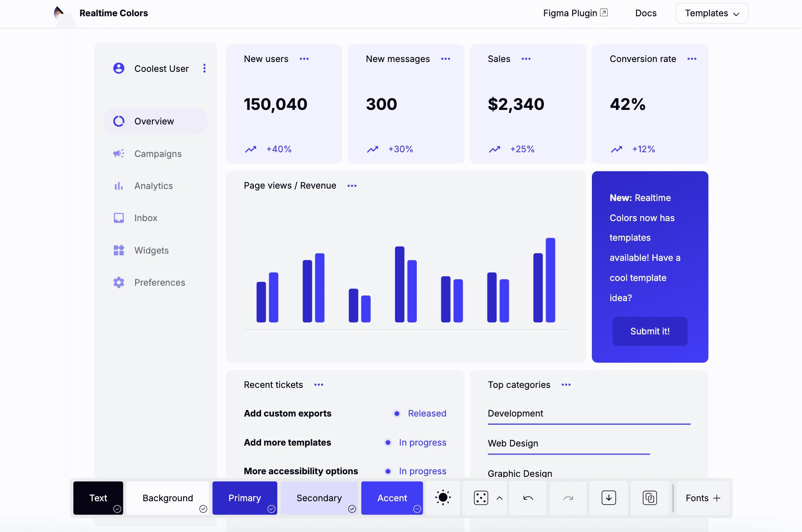Randomize colors with the dice icon
Image resolution: width=802 pixels, height=532 pixels.
(481, 498)
